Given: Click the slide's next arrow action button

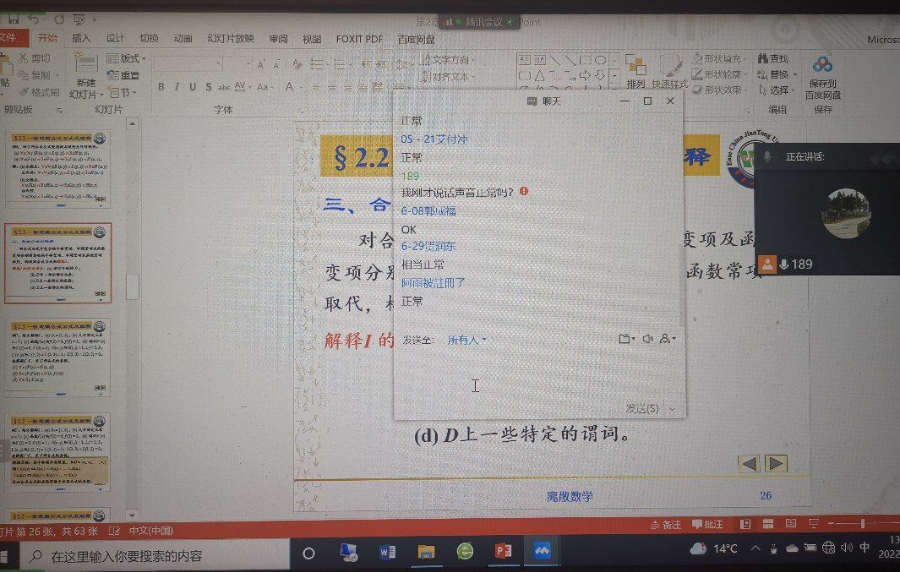Looking at the screenshot, I should click(x=775, y=463).
